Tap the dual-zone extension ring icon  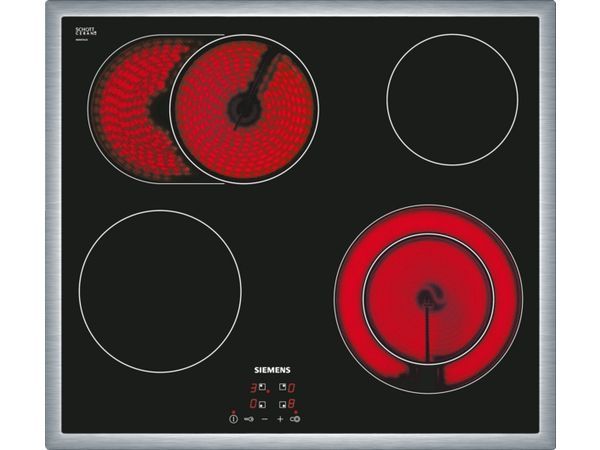[x=296, y=419]
